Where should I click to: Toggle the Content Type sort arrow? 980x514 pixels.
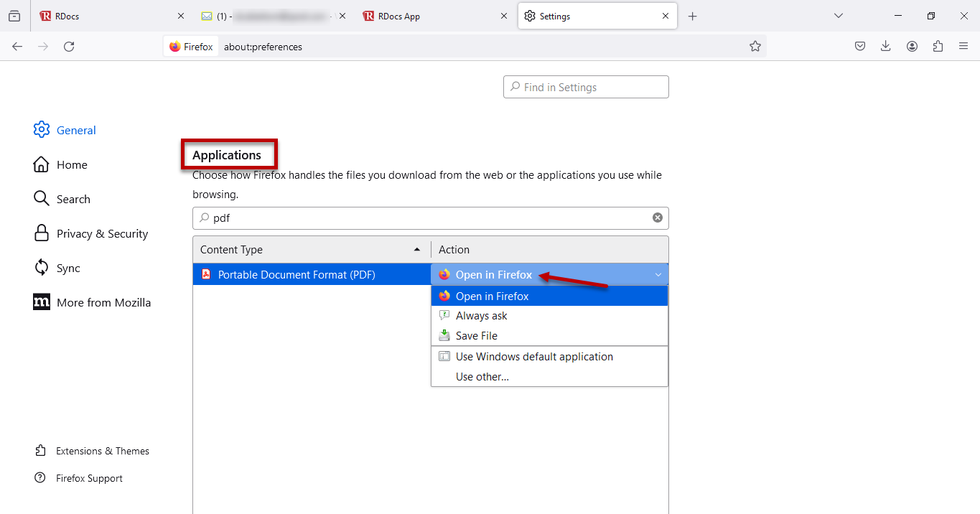[x=416, y=248]
